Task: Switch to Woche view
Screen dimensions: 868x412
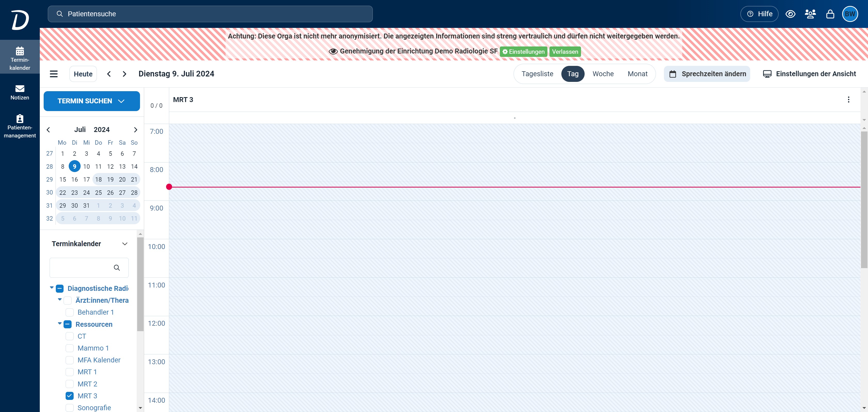Action: [x=603, y=74]
